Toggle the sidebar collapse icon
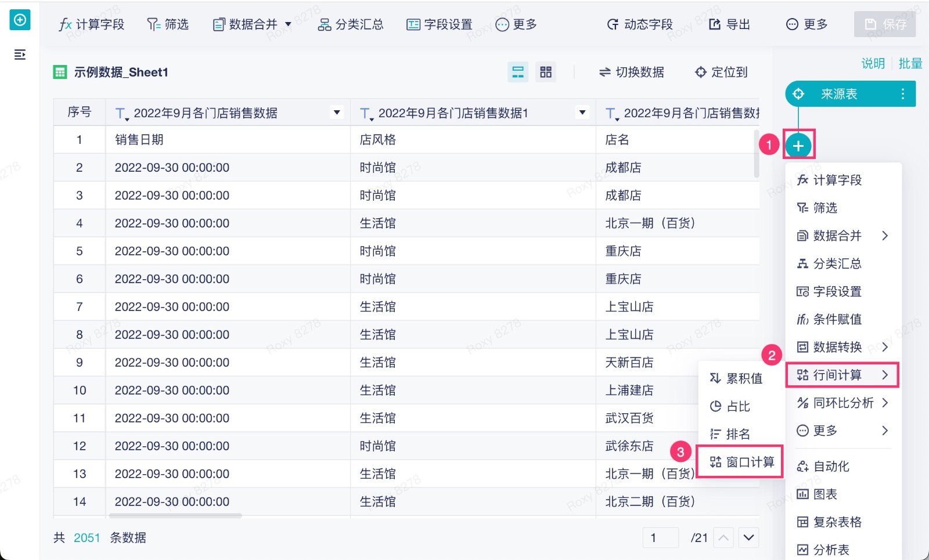Image resolution: width=929 pixels, height=560 pixels. coord(20,55)
